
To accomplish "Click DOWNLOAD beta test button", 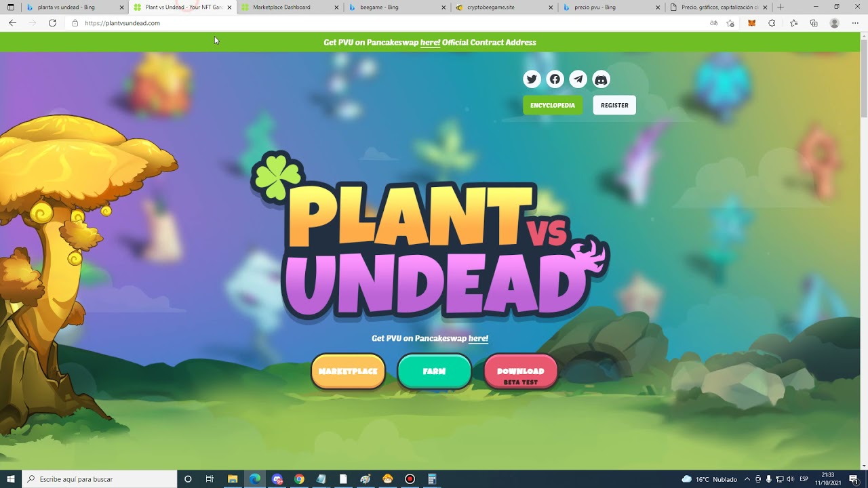I will click(521, 371).
